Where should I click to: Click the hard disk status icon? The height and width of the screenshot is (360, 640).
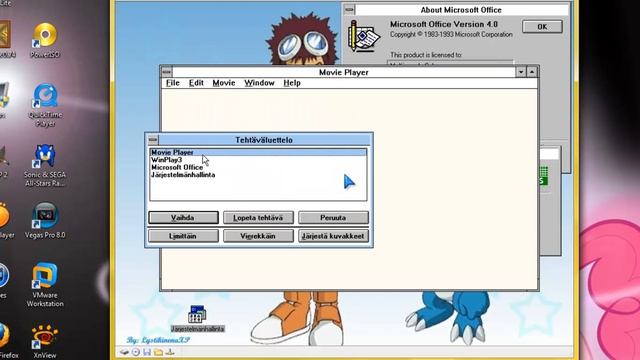(124, 352)
